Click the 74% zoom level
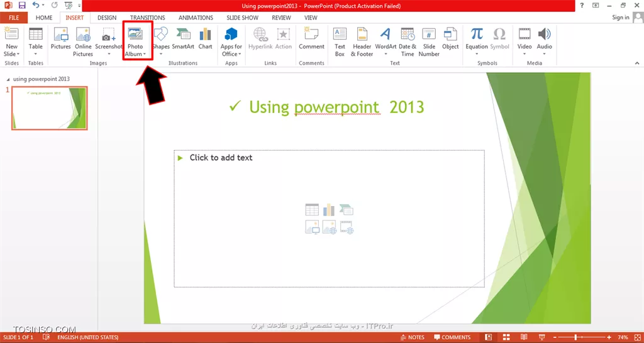644x343 pixels. pos(623,337)
